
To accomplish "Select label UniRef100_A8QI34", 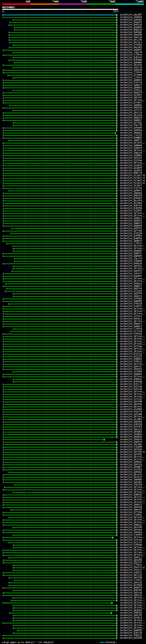I will tap(131, 37).
